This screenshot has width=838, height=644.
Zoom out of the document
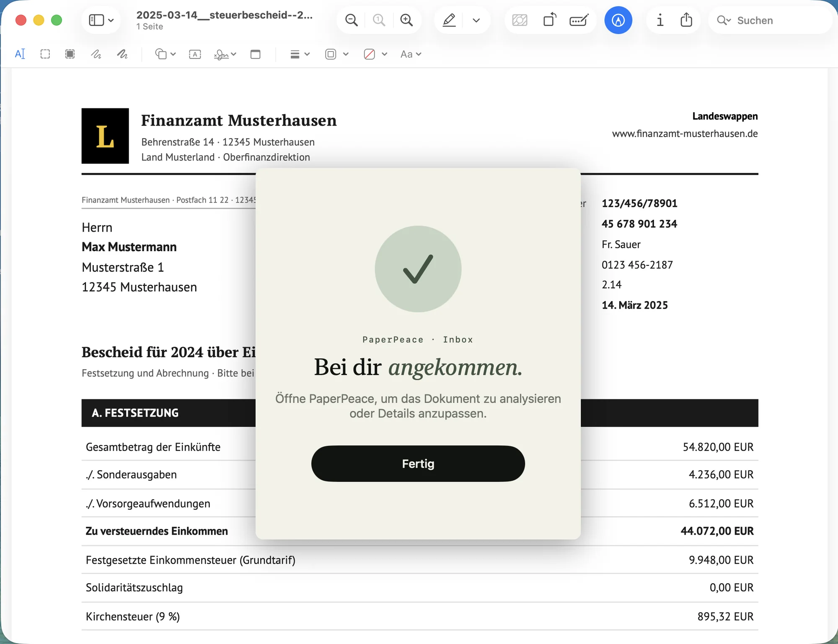tap(352, 20)
